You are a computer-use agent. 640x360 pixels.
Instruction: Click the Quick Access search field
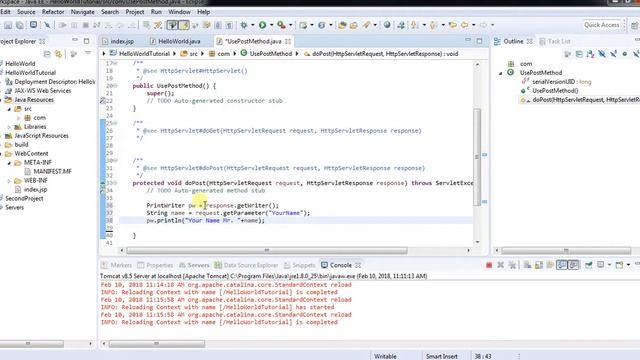(x=601, y=25)
